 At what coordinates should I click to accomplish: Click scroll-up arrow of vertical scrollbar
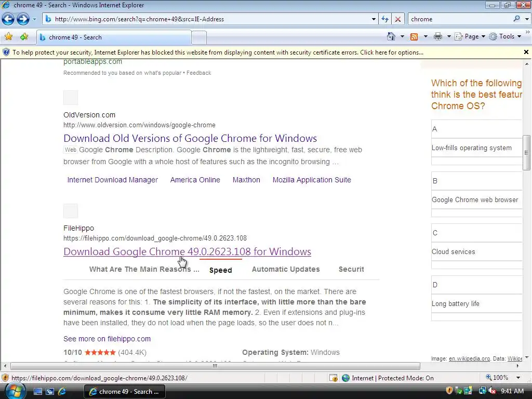(x=527, y=64)
